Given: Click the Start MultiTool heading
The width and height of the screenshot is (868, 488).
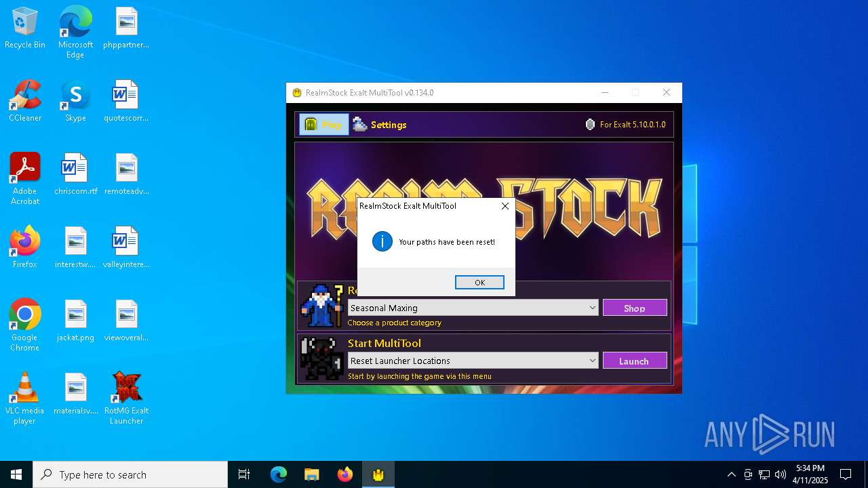Looking at the screenshot, I should pyautogui.click(x=384, y=344).
